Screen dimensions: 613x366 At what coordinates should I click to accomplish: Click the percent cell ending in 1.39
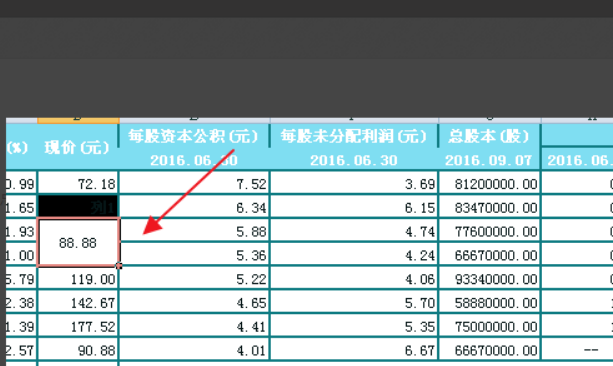tap(21, 326)
